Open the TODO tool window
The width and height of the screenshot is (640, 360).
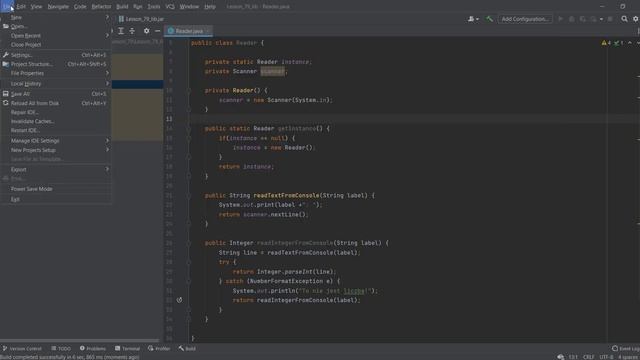pyautogui.click(x=61, y=349)
